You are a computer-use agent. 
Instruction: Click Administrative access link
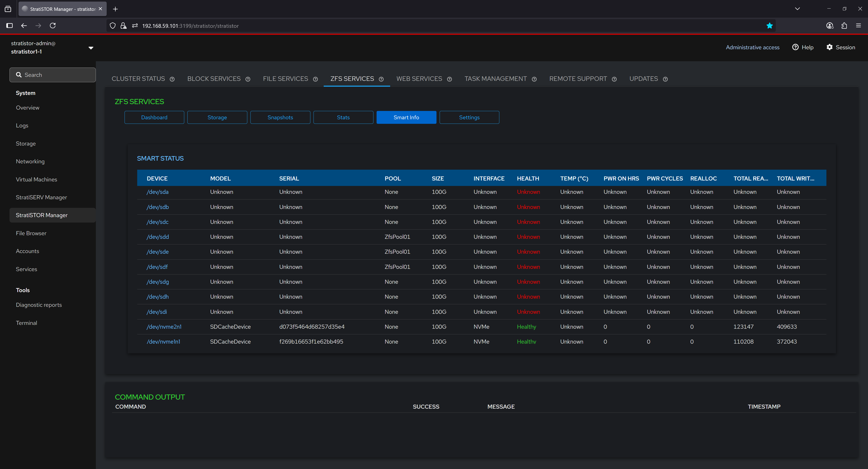tap(752, 47)
